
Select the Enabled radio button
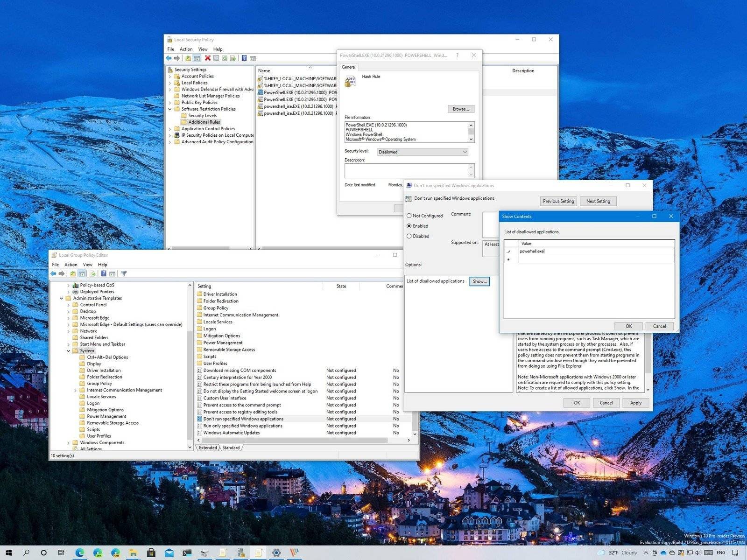tap(410, 226)
